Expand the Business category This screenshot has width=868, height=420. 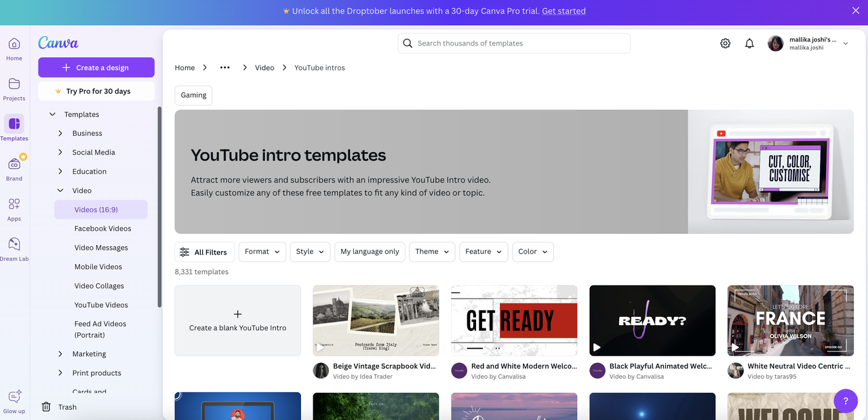point(60,134)
